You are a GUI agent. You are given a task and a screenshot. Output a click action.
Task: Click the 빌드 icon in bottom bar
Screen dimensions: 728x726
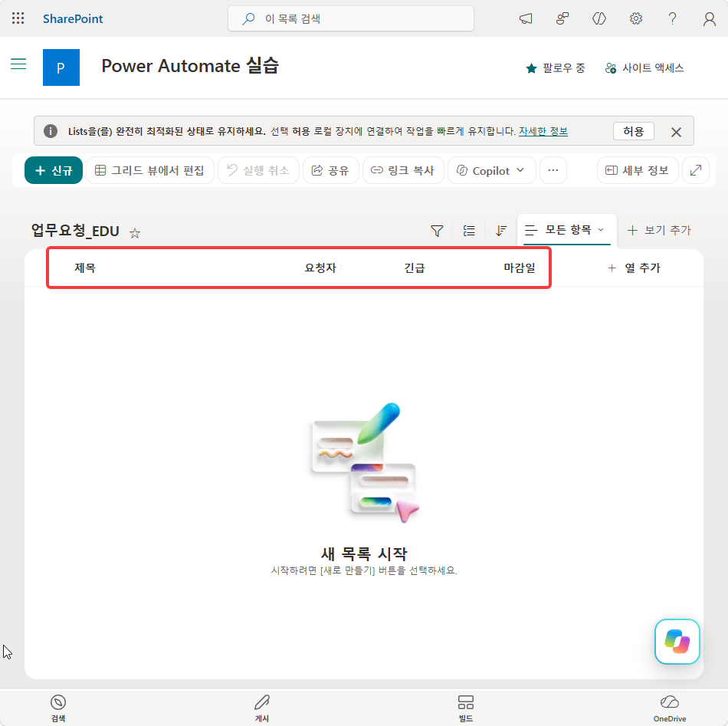click(x=466, y=708)
